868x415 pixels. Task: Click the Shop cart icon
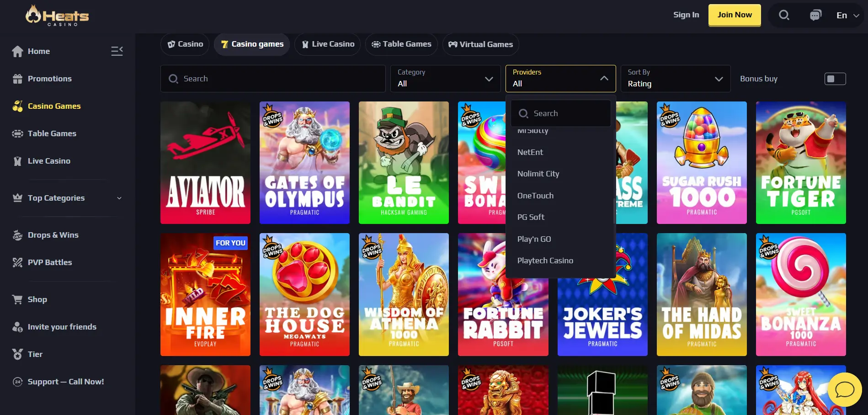pyautogui.click(x=17, y=299)
